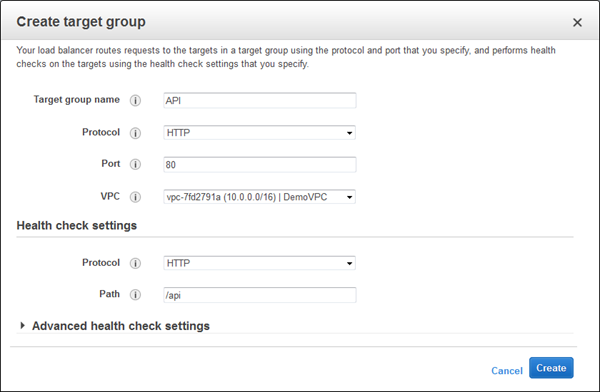Open the health check Protocol dropdown

coord(259,263)
